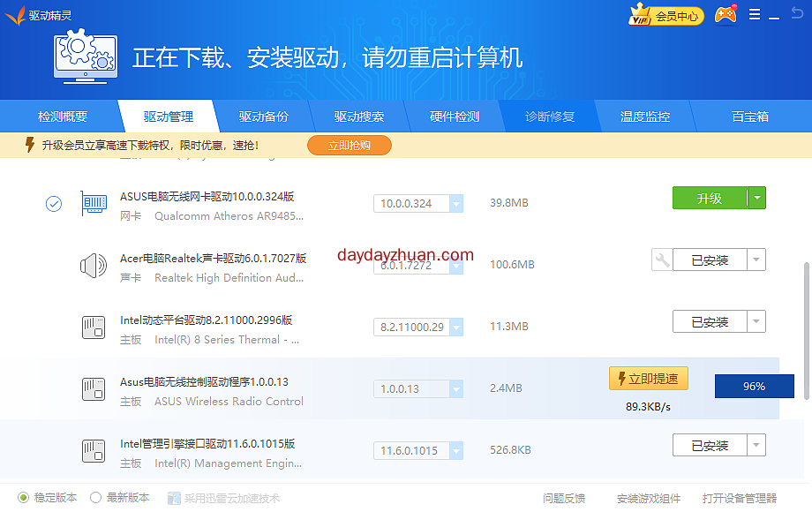The height and width of the screenshot is (512, 812).
Task: Open 已安装 dropdown arrow for Intel动态平台驱动
Action: 756,321
